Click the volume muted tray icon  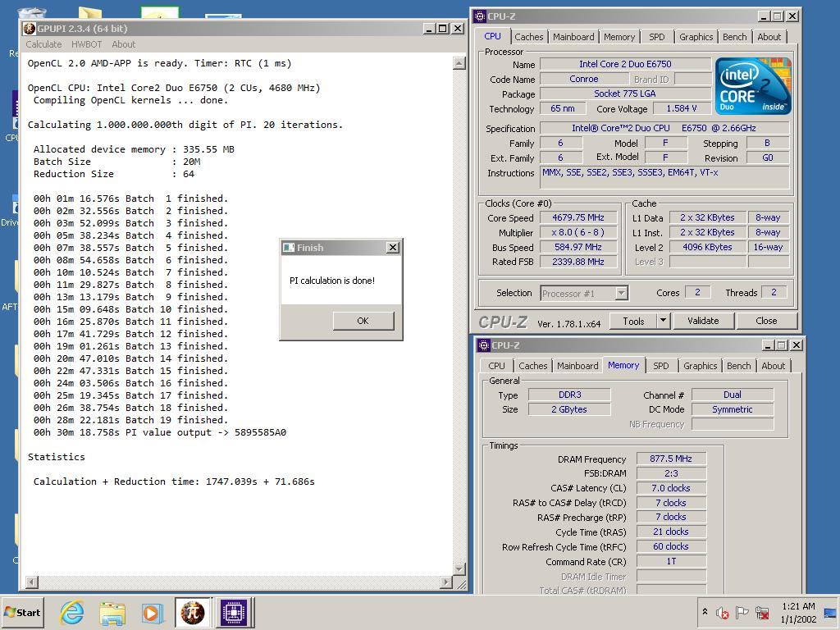tap(722, 612)
